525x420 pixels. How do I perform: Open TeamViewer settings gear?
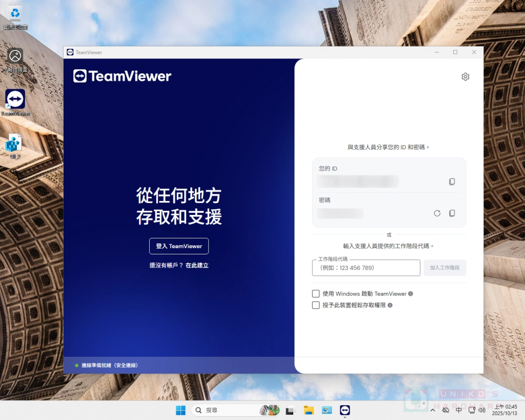(x=465, y=77)
